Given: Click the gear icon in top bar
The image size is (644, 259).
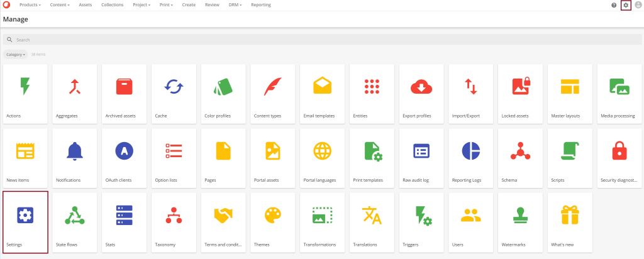Looking at the screenshot, I should coord(626,5).
